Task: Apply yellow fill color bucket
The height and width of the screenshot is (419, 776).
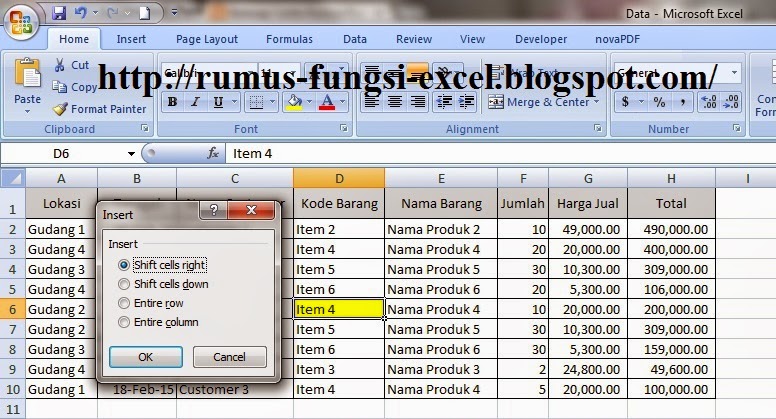Action: (x=294, y=102)
